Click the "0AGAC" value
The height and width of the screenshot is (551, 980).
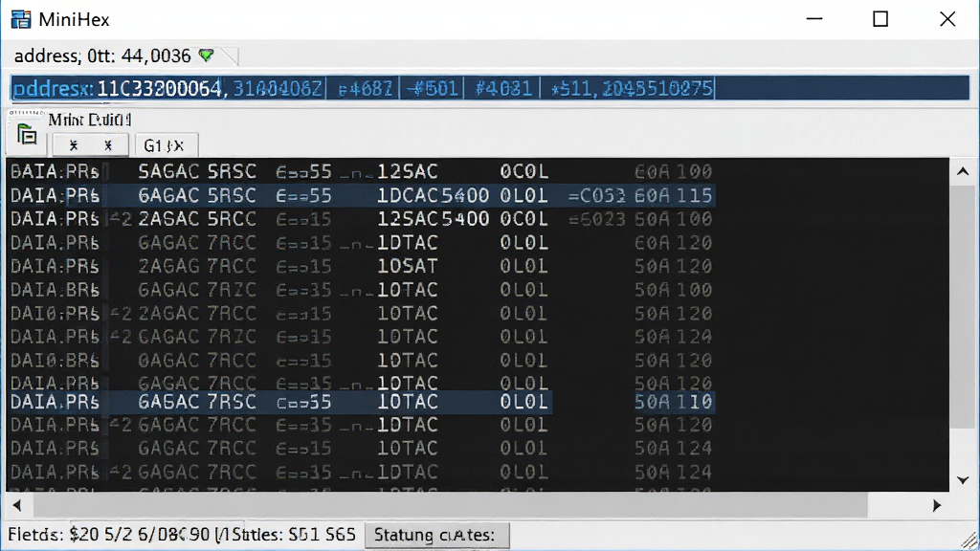pos(168,361)
